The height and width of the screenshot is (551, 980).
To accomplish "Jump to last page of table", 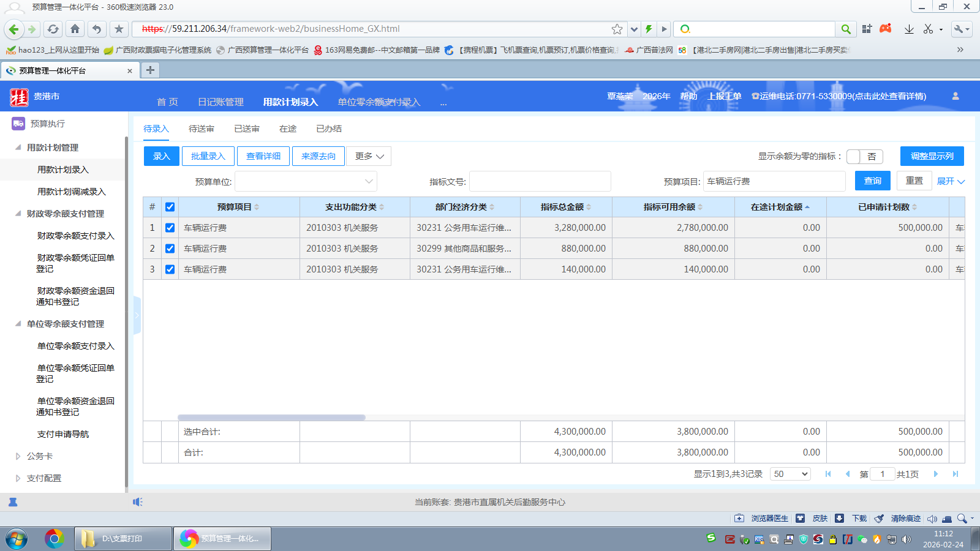I will [955, 474].
